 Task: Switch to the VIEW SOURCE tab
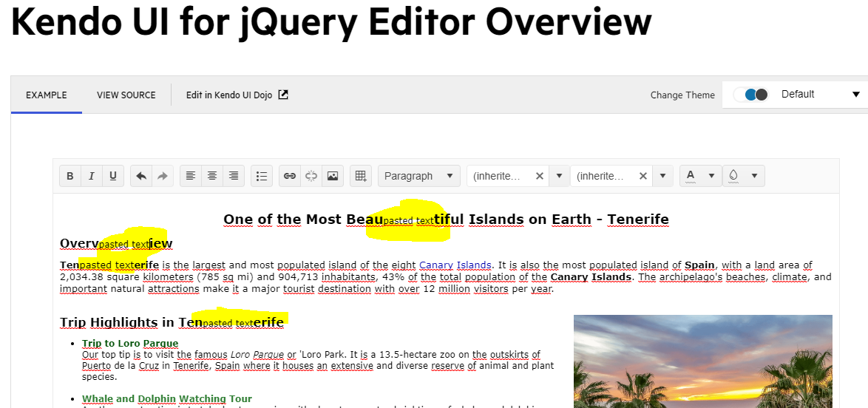click(x=126, y=95)
